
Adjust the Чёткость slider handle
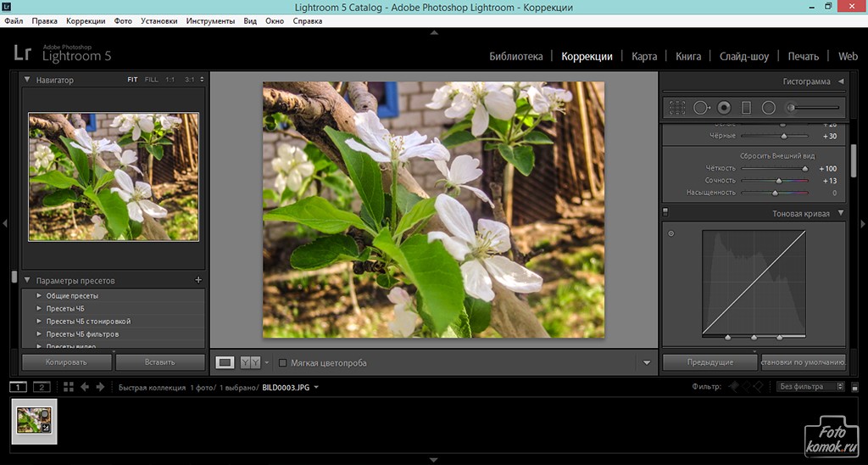[804, 169]
